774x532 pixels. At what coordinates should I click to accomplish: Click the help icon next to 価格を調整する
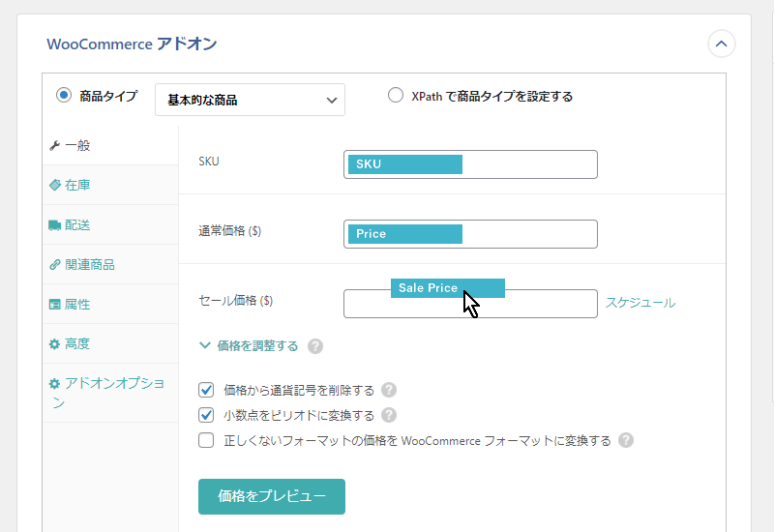click(315, 346)
